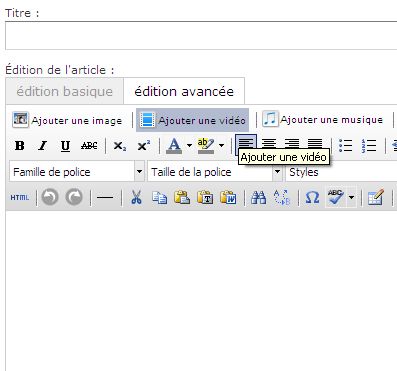This screenshot has height=371, width=397.
Task: Toggle underline formatting
Action: click(x=65, y=146)
